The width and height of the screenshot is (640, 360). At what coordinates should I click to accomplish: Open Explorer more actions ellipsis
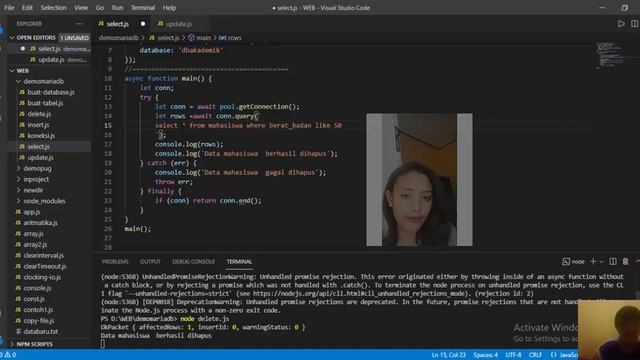click(80, 24)
